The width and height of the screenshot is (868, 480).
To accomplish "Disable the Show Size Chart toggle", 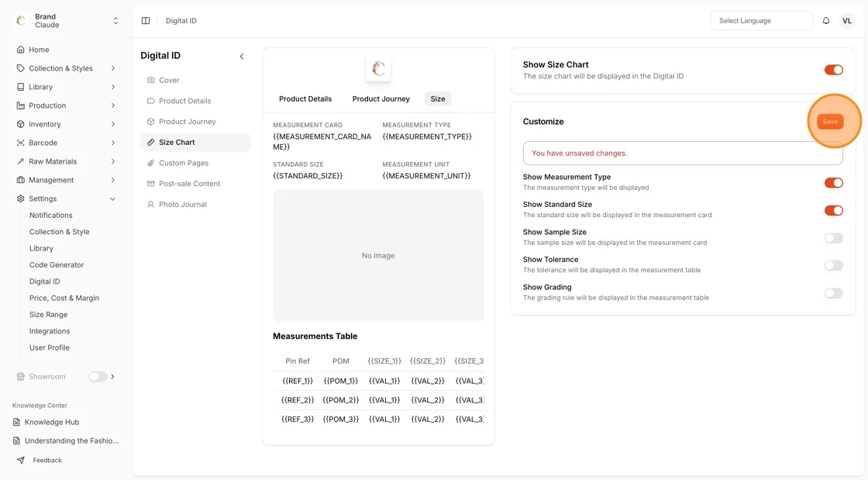I will [834, 70].
